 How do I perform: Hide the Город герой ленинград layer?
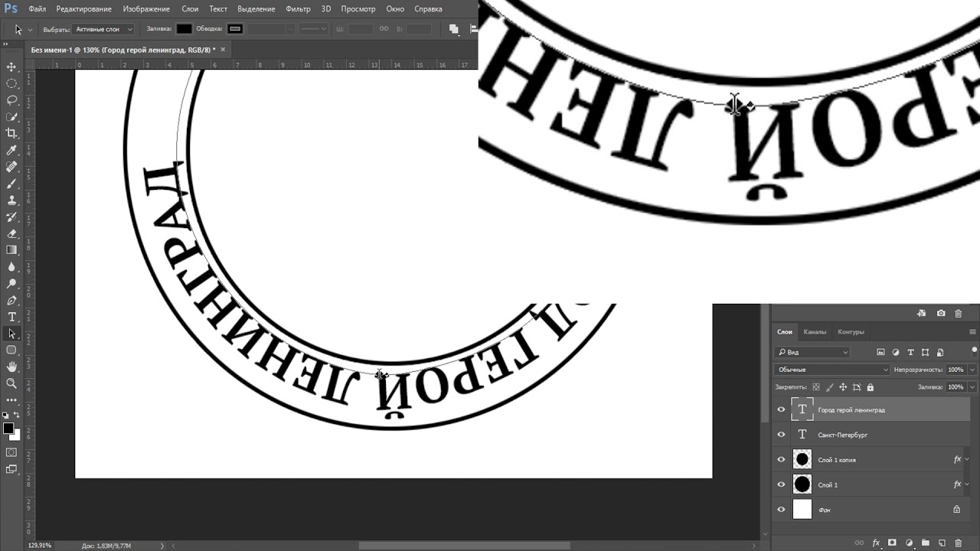[x=781, y=409]
